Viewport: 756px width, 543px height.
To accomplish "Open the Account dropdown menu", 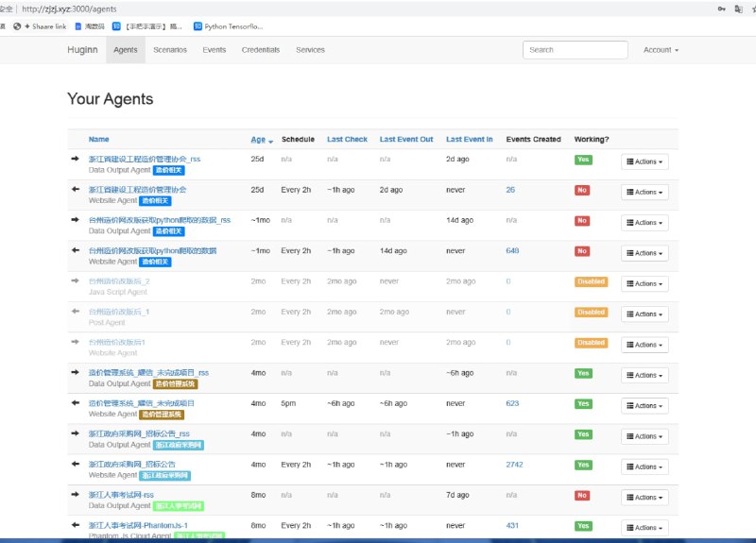I will (x=661, y=50).
